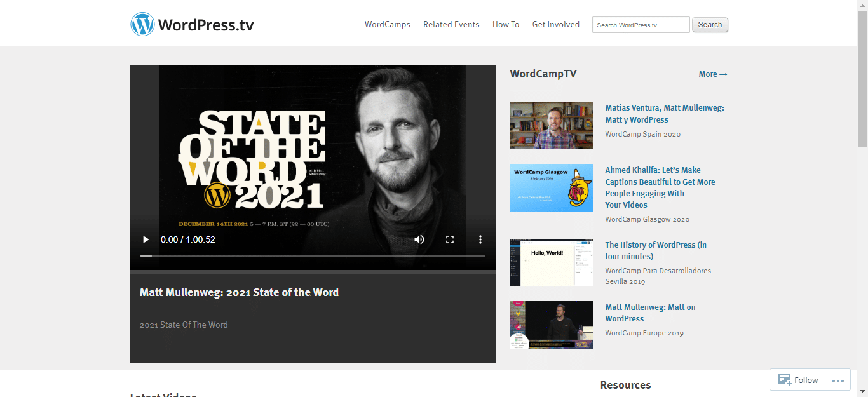The width and height of the screenshot is (868, 397).
Task: Click the WordCamp Spain 2020 video thumbnail
Action: coord(552,125)
